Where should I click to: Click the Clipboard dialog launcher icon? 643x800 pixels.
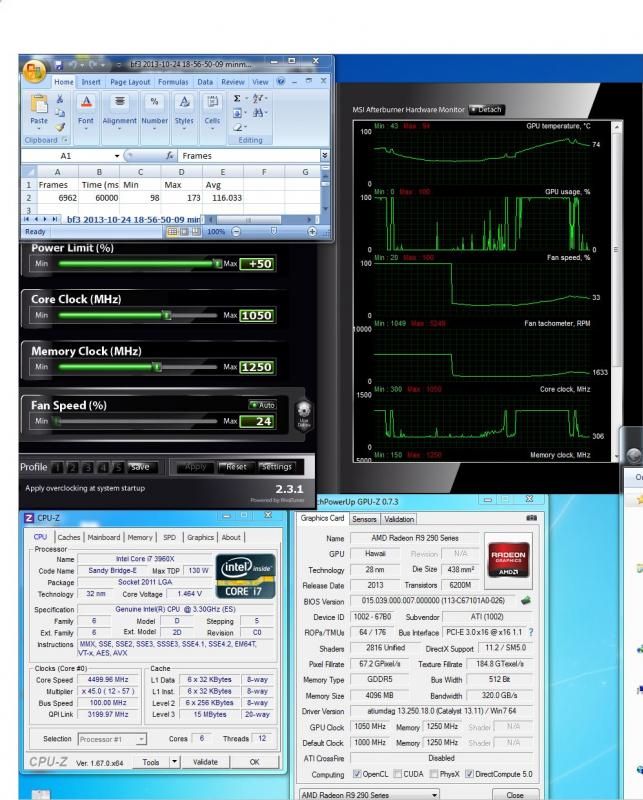click(x=65, y=140)
